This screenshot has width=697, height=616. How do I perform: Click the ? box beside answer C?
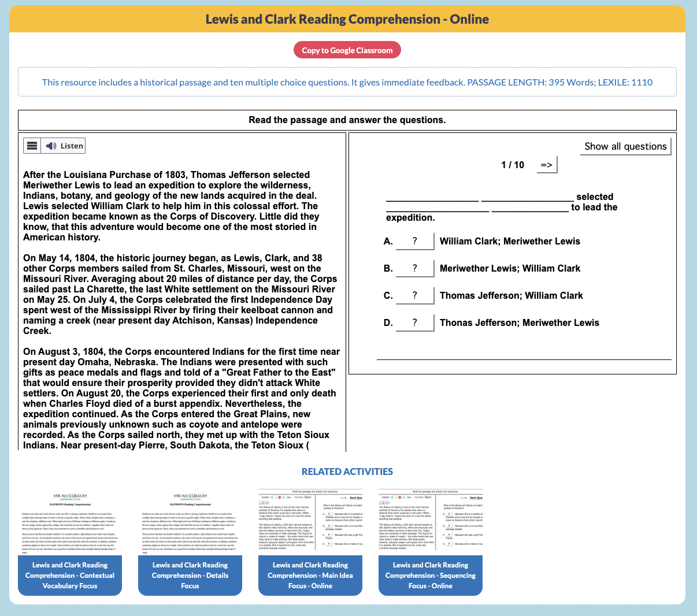tap(414, 295)
